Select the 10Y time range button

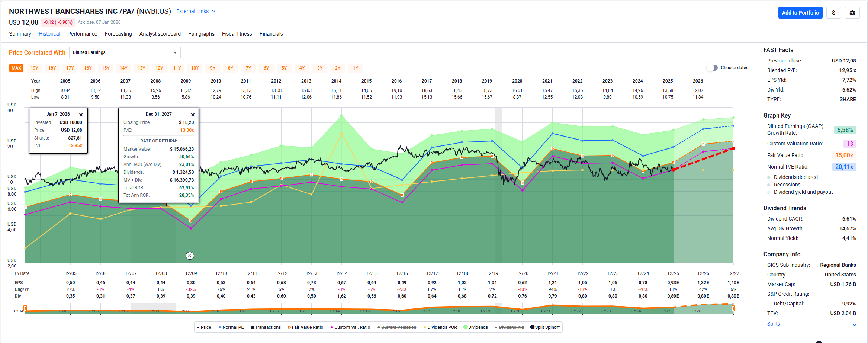[x=195, y=68]
